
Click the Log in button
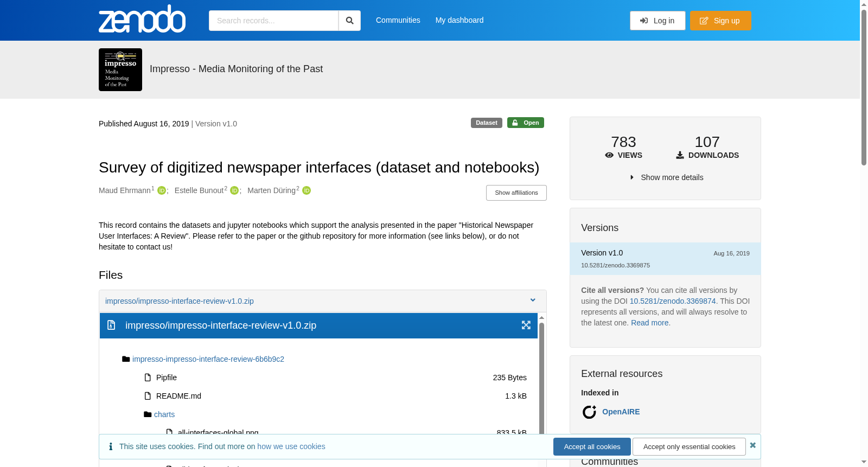[658, 21]
